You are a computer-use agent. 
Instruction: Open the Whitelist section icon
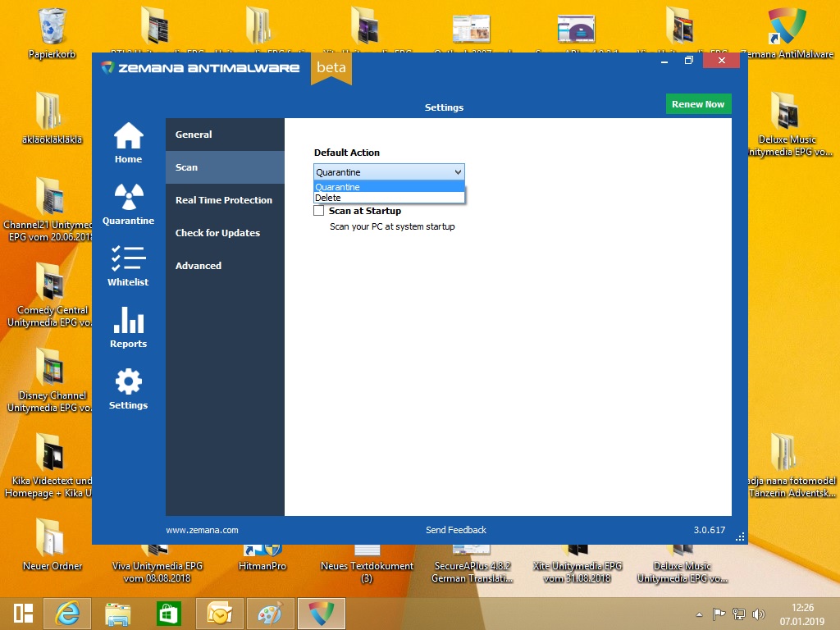pyautogui.click(x=128, y=265)
